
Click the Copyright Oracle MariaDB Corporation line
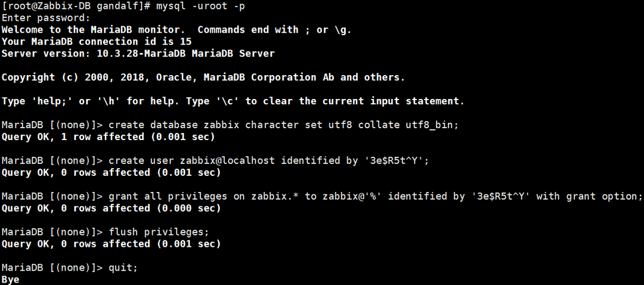tap(203, 77)
